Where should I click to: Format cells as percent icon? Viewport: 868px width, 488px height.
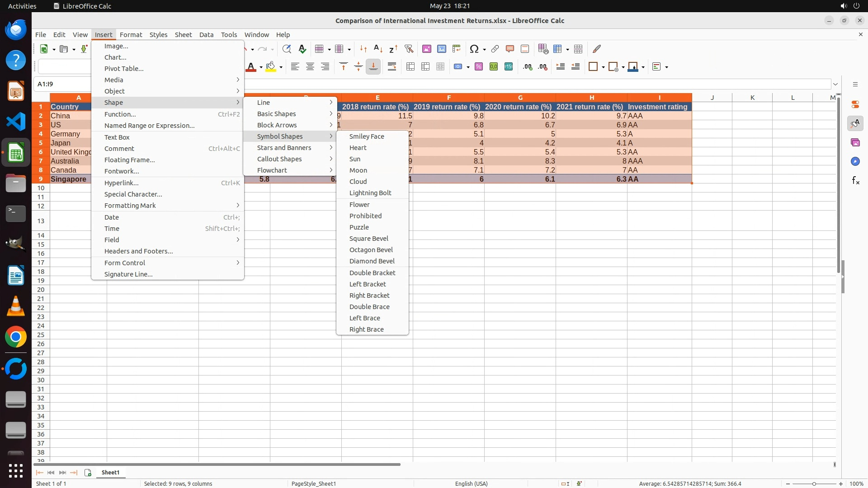(479, 67)
